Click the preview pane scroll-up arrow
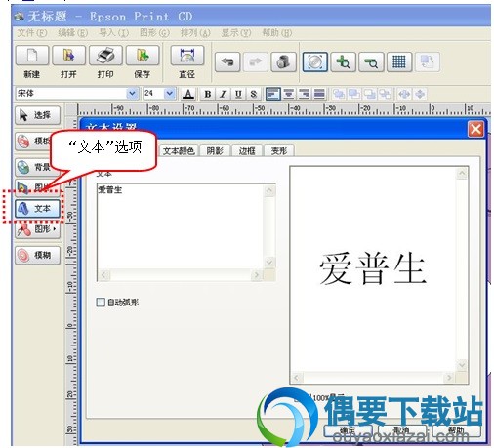This screenshot has height=448, width=494. tap(462, 173)
